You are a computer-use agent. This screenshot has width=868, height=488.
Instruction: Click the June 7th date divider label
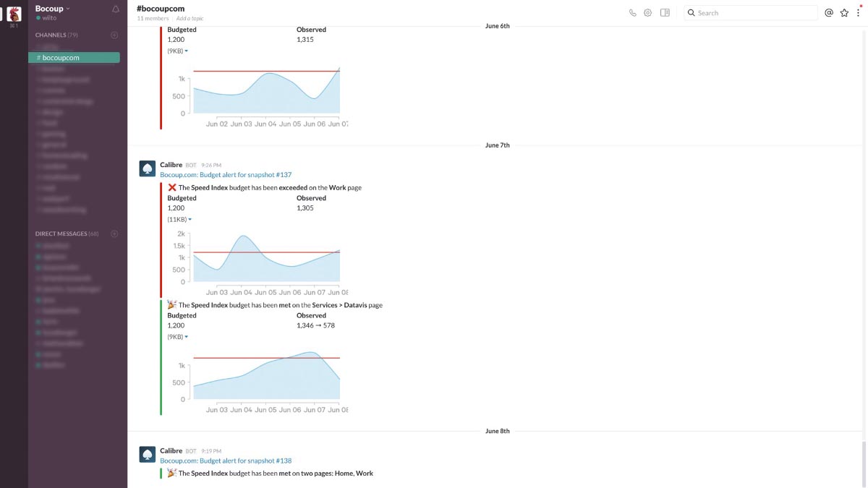tap(498, 145)
